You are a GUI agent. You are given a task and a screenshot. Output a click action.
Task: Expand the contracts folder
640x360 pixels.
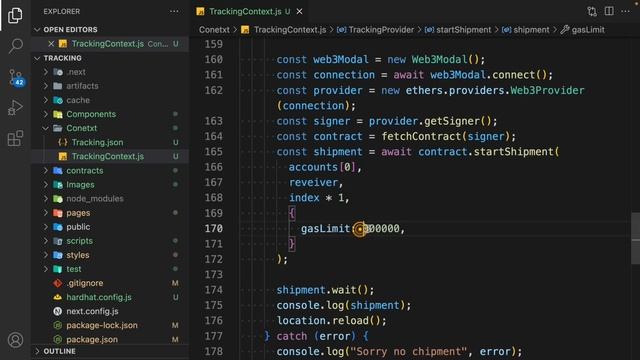[46, 171]
